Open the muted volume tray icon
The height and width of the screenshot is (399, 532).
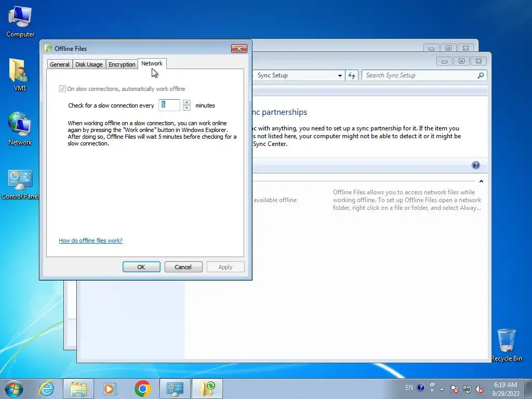(480, 389)
